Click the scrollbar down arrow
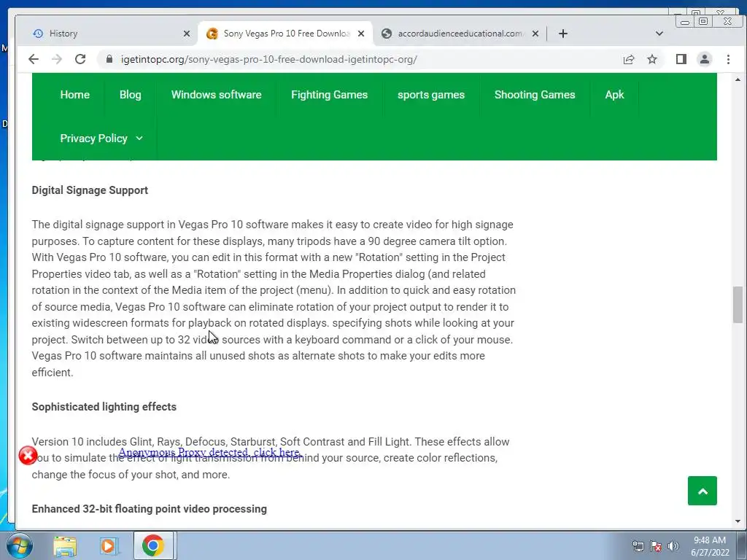 [x=738, y=521]
